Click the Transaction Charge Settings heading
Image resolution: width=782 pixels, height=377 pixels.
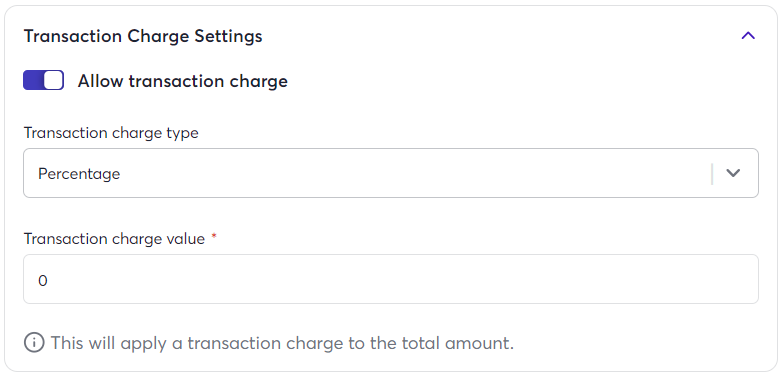[143, 36]
